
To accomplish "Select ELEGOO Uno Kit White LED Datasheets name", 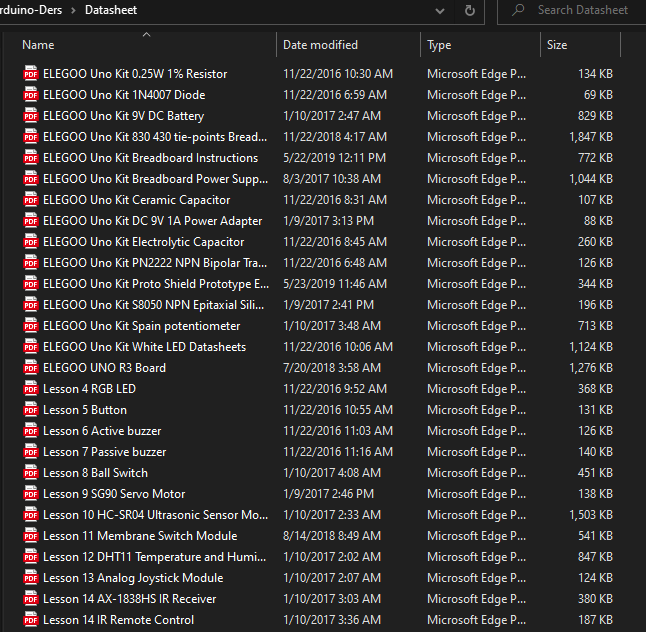I will pos(144,347).
